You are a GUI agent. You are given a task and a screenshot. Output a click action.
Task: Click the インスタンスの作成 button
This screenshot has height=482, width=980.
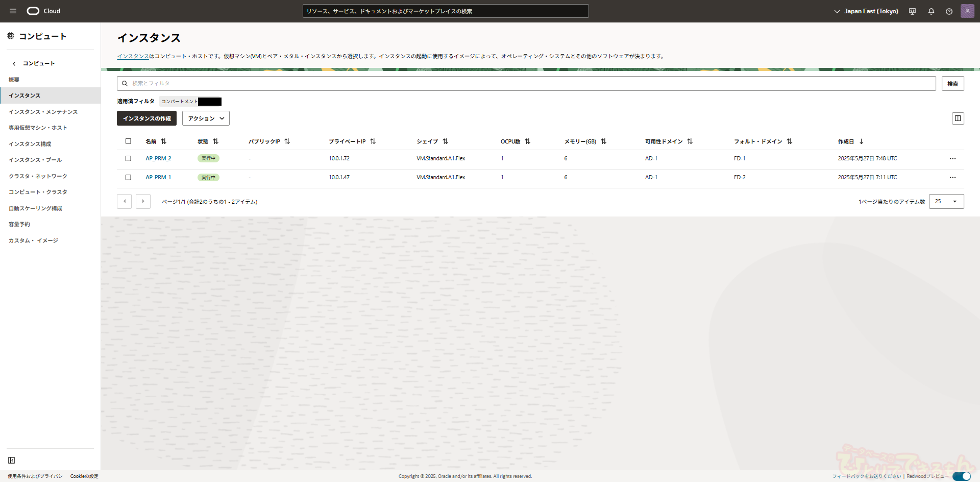click(146, 118)
